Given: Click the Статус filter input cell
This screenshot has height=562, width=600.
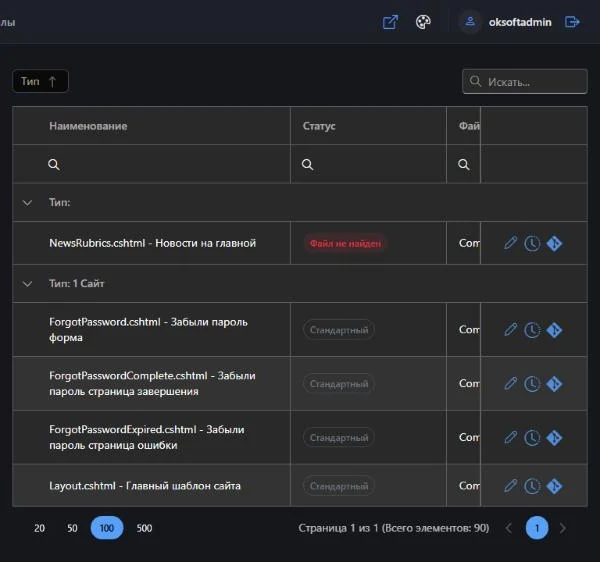Looking at the screenshot, I should click(x=368, y=165).
